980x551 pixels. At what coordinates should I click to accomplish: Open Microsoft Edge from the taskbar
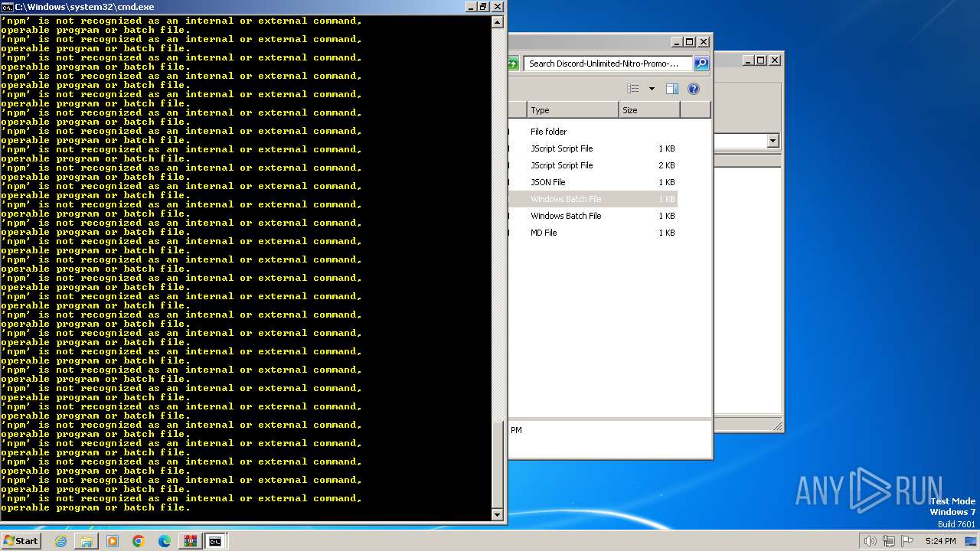coord(165,541)
